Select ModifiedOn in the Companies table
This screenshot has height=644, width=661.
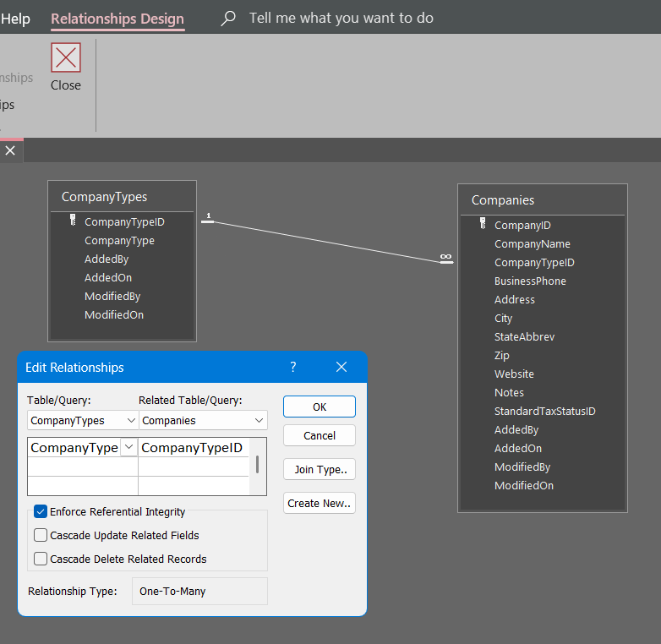(524, 485)
